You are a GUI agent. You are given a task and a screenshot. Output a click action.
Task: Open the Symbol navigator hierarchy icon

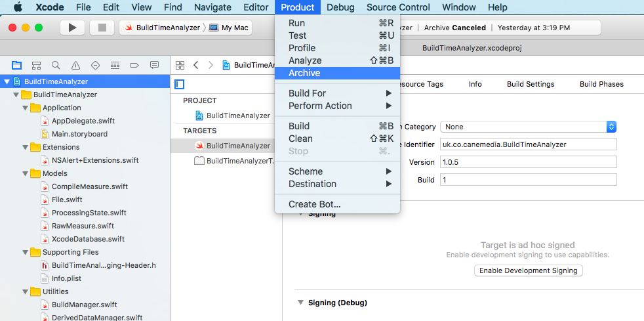coord(36,65)
